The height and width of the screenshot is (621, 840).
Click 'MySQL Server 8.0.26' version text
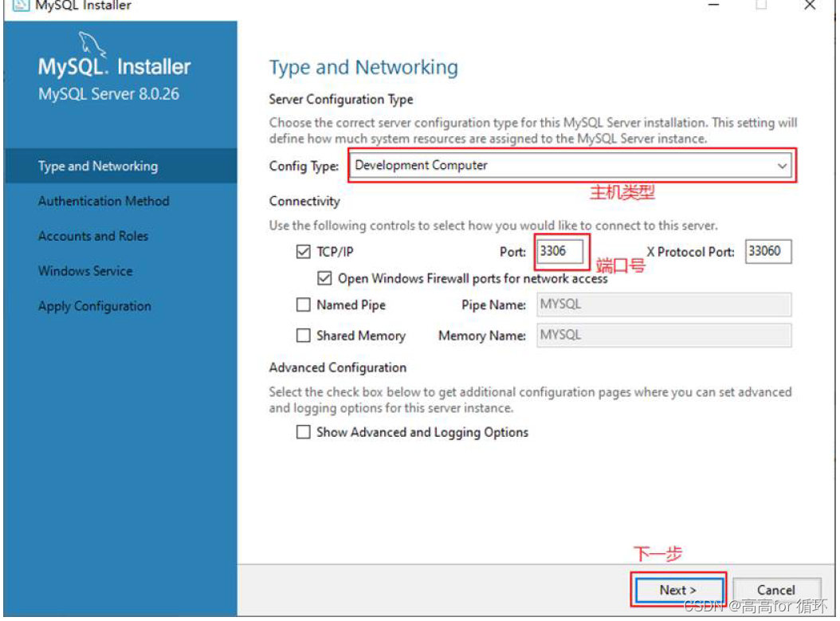point(108,94)
